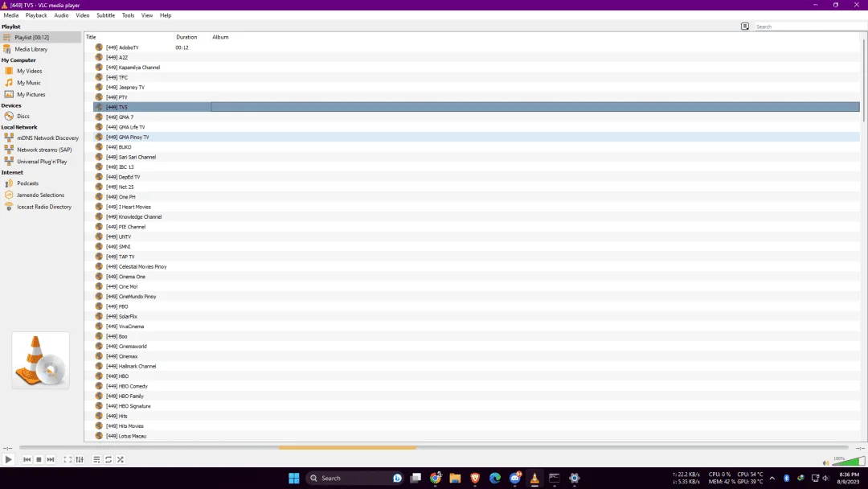Image resolution: width=868 pixels, height=489 pixels.
Task: Open Google Chrome from taskbar
Action: tap(436, 479)
